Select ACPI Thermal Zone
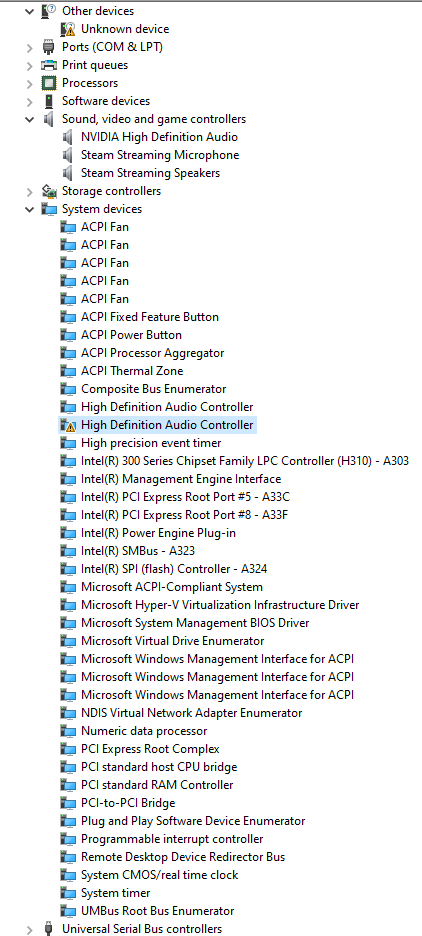 coord(132,371)
